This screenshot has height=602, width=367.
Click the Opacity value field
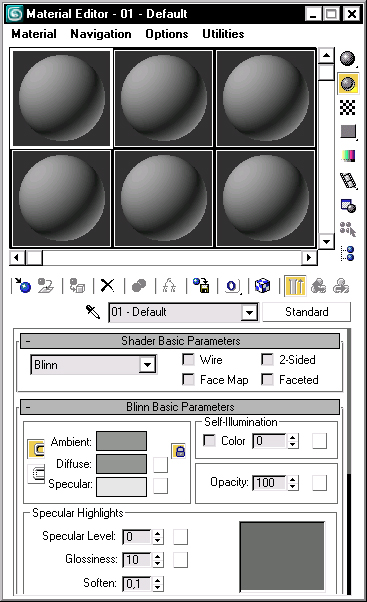270,483
